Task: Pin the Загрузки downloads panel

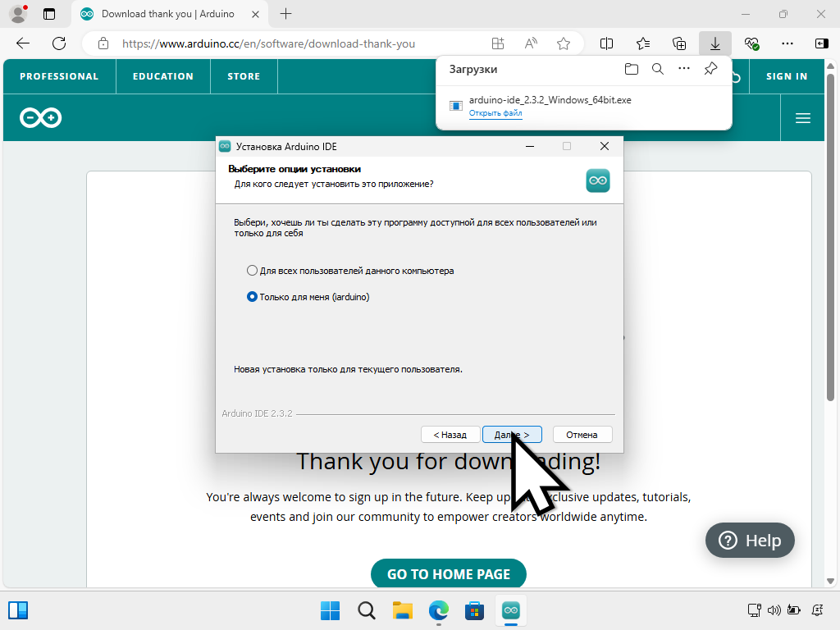Action: 710,69
